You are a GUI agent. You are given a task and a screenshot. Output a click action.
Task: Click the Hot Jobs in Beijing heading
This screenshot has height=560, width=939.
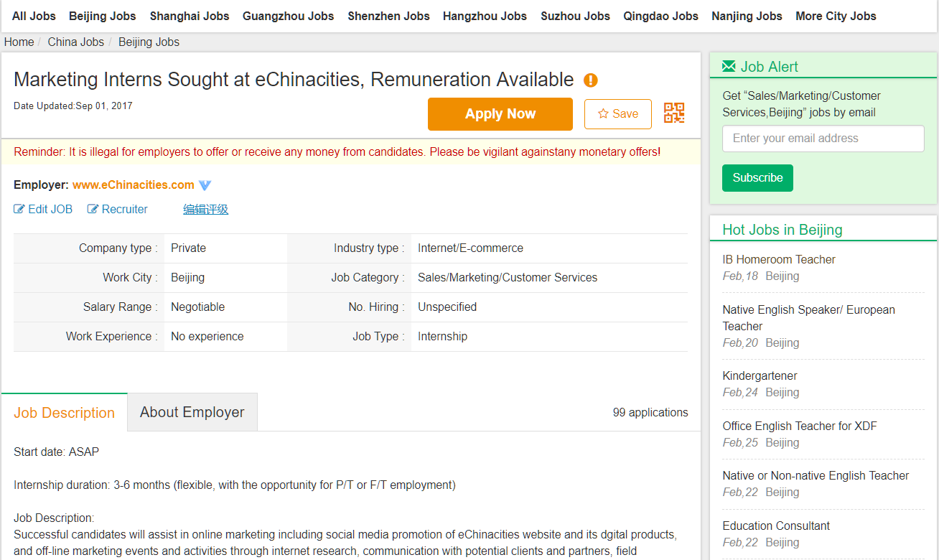click(x=782, y=230)
